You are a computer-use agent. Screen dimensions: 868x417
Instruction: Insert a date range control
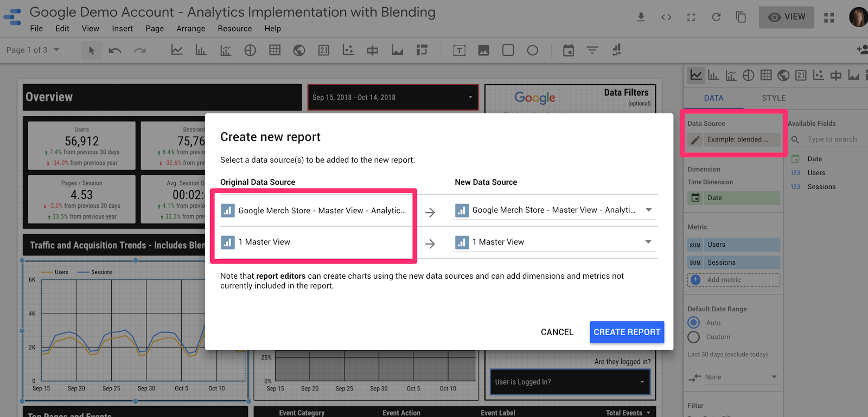point(569,50)
